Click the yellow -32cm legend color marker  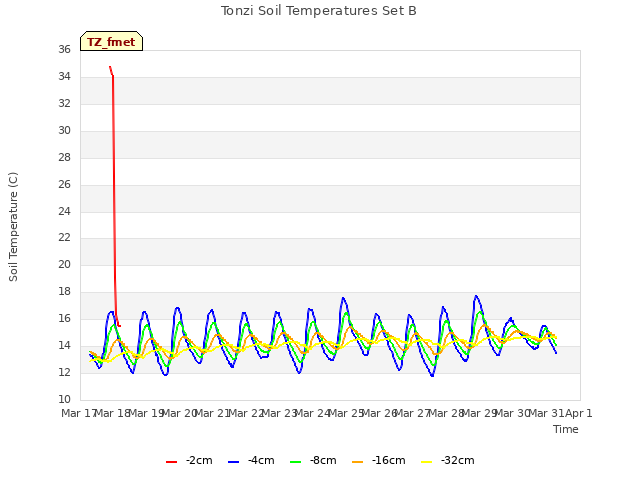point(427,462)
